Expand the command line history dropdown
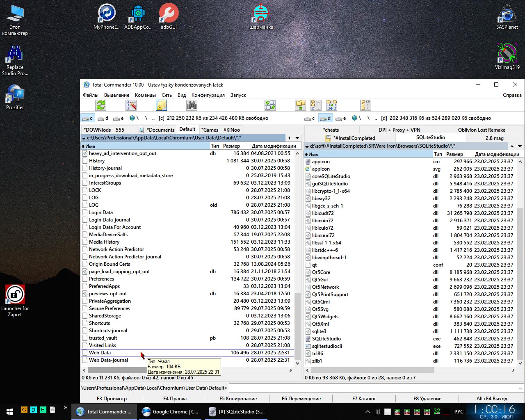 pos(520,388)
